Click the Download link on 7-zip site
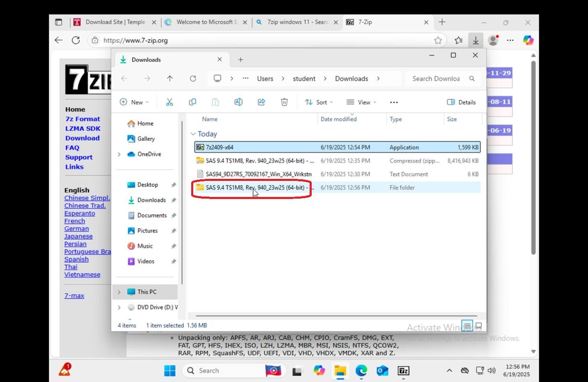Viewport: 588px width, 382px height. click(82, 138)
